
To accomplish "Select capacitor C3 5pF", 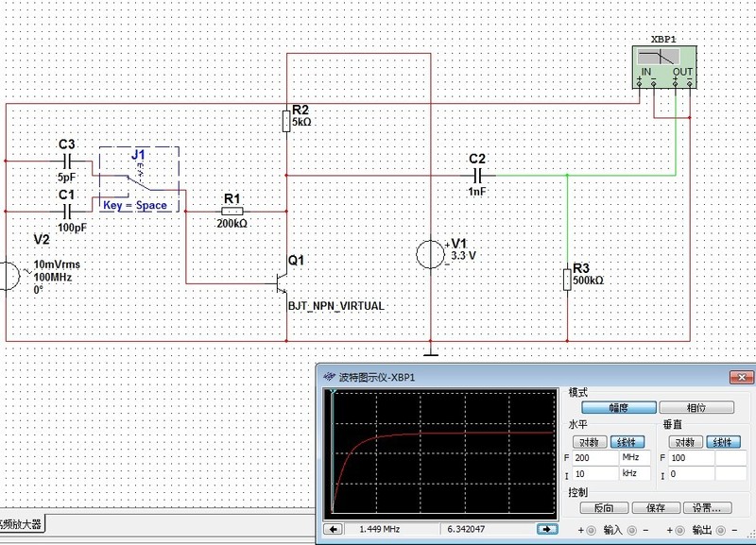I will (67, 162).
